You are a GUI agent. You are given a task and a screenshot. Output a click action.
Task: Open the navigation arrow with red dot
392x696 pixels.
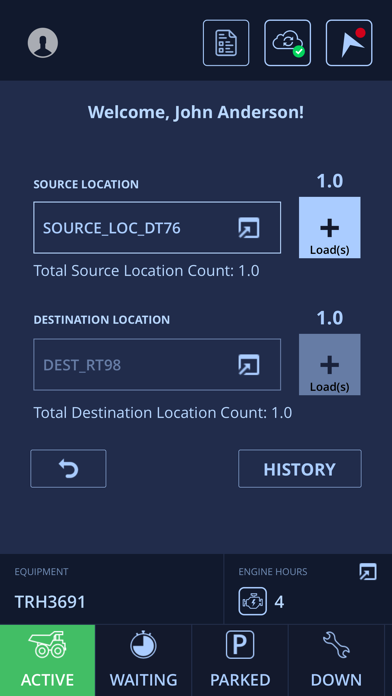click(349, 43)
